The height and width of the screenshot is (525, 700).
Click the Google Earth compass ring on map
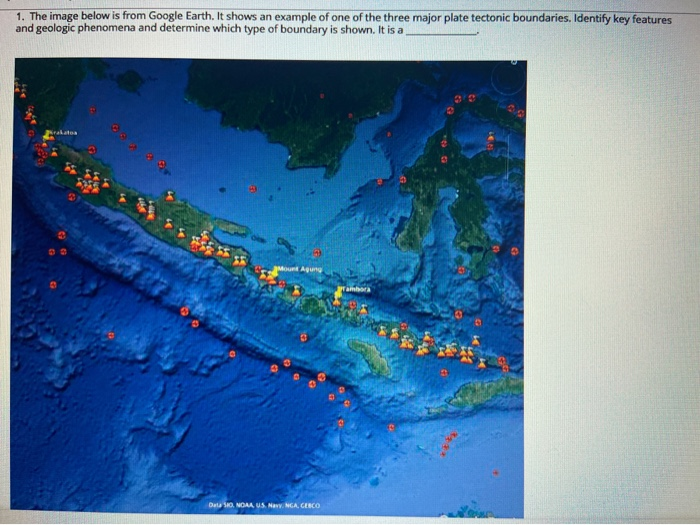(x=508, y=78)
